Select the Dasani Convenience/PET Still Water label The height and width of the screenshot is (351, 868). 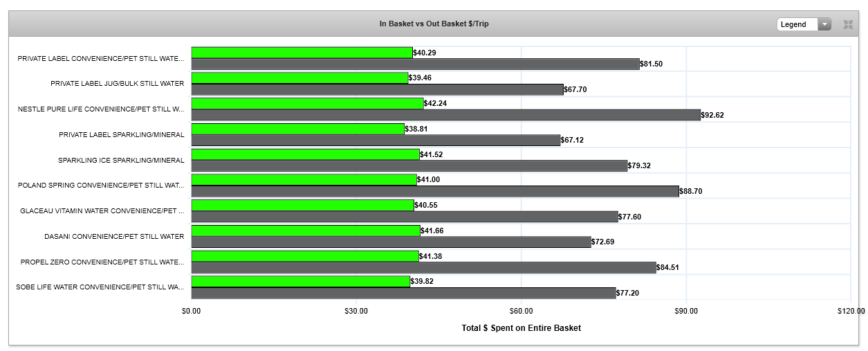(x=114, y=236)
